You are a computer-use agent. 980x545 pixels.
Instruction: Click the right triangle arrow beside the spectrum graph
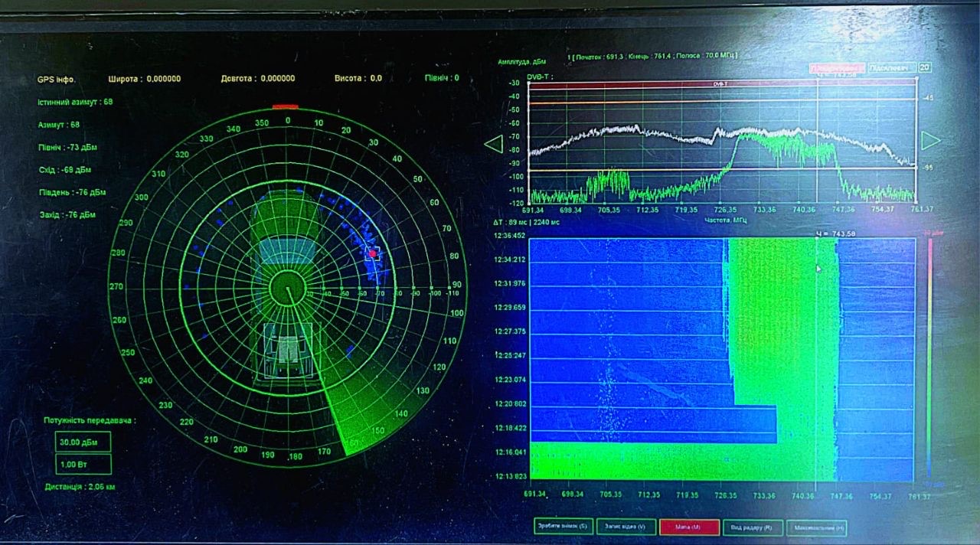[x=930, y=140]
